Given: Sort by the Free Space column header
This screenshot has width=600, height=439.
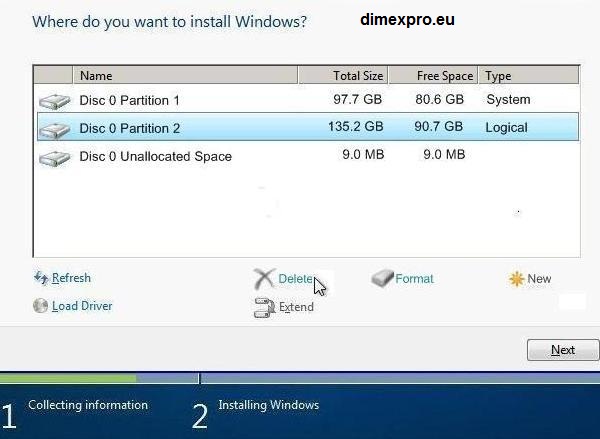Looking at the screenshot, I should (433, 75).
